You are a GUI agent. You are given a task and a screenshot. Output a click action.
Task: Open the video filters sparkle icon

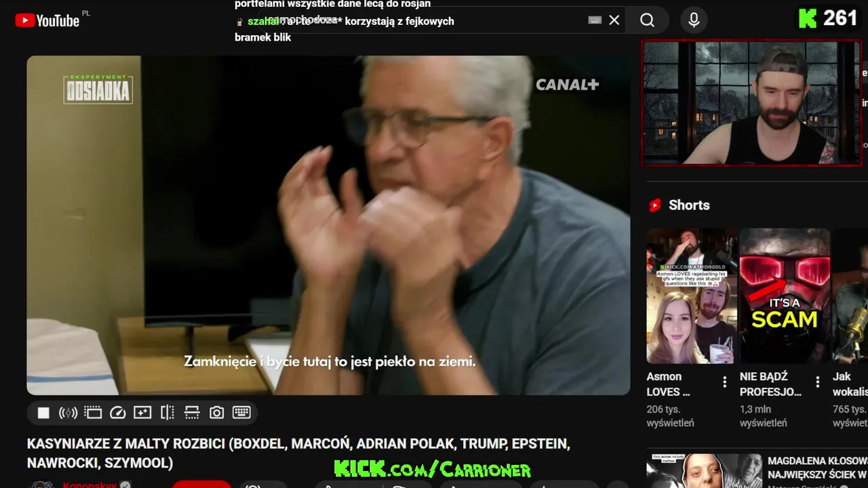(x=142, y=413)
